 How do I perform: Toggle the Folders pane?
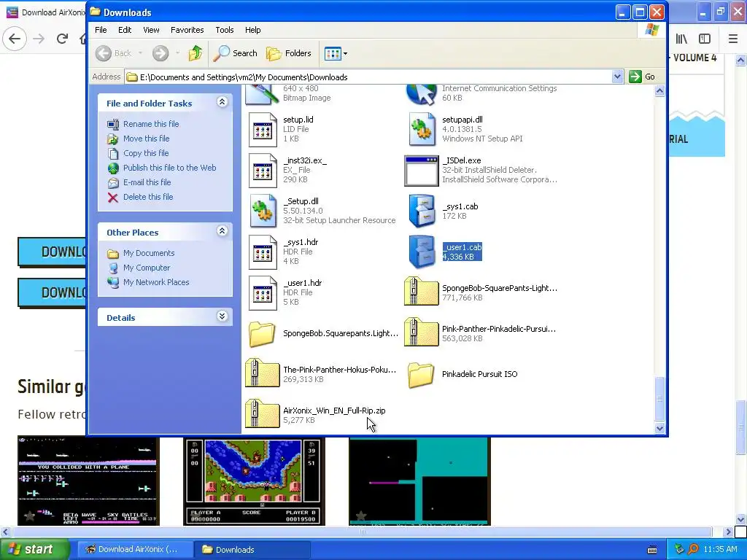289,53
